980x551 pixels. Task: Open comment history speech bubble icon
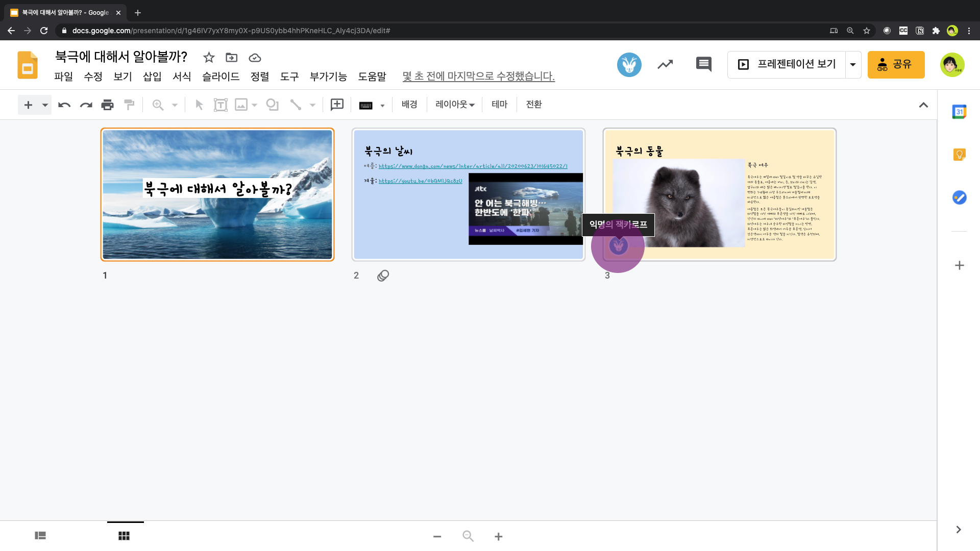click(x=703, y=64)
